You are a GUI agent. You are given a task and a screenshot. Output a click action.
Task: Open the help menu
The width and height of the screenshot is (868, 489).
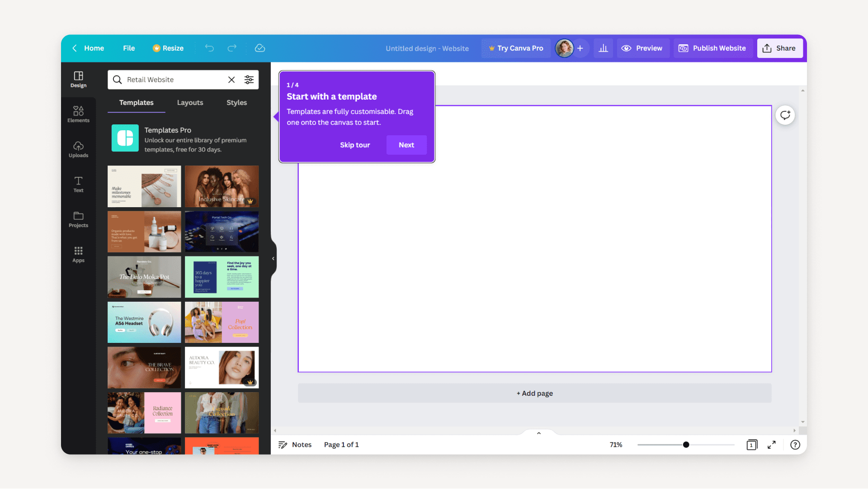pyautogui.click(x=795, y=445)
